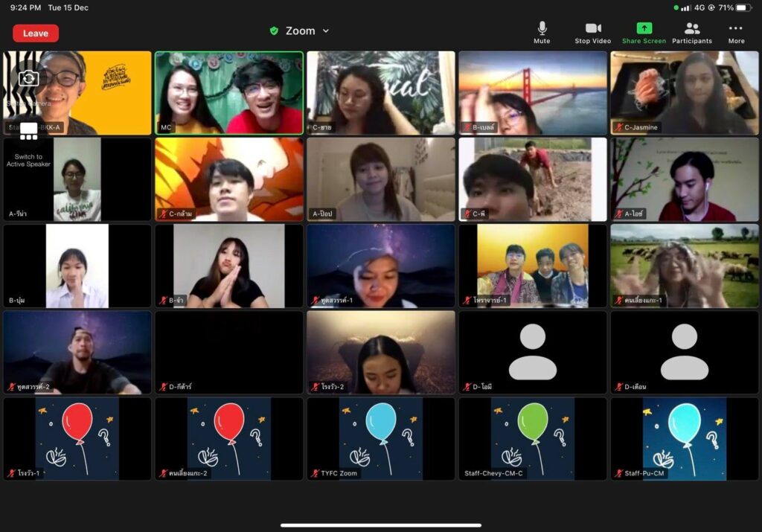
Task: Select Staff-Chevy-CM-C green balloon tile
Action: (532, 438)
